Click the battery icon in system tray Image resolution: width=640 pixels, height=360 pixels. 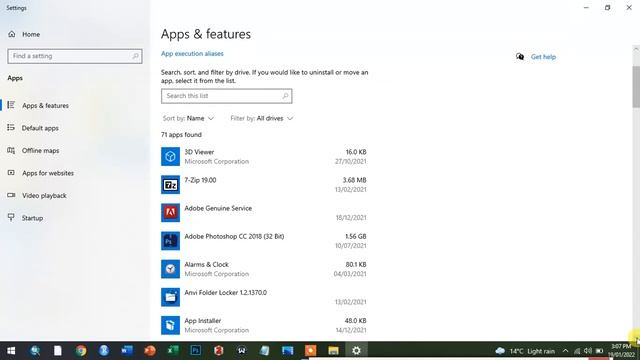tap(600, 351)
